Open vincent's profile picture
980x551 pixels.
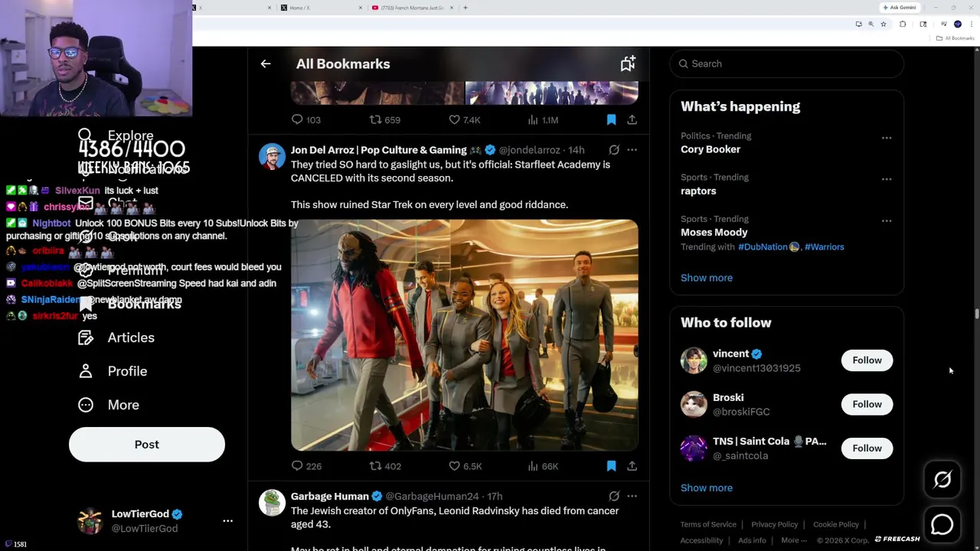tap(694, 360)
